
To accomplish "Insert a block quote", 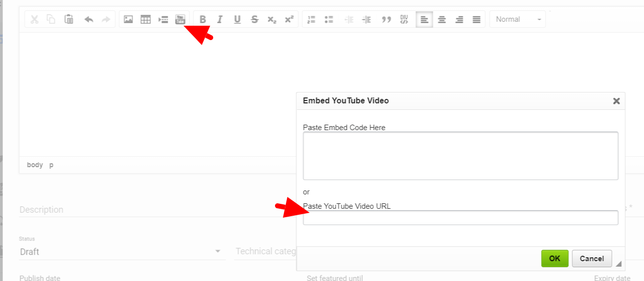I will pos(387,19).
